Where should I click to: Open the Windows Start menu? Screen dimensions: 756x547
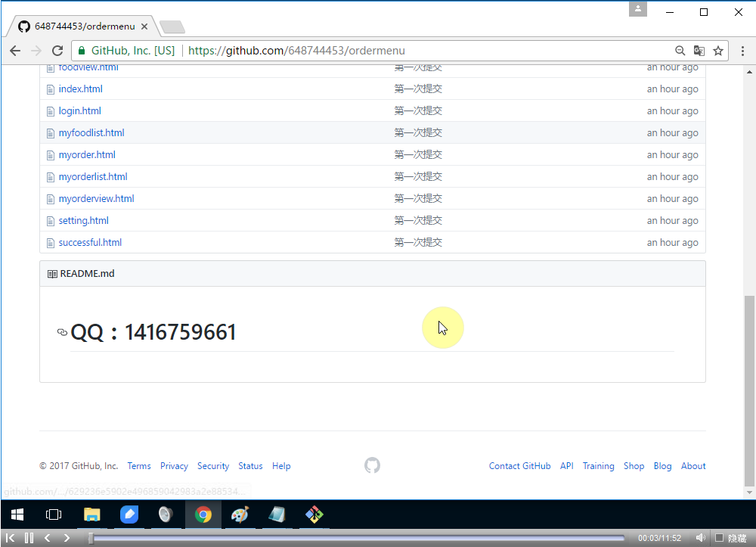pos(17,515)
